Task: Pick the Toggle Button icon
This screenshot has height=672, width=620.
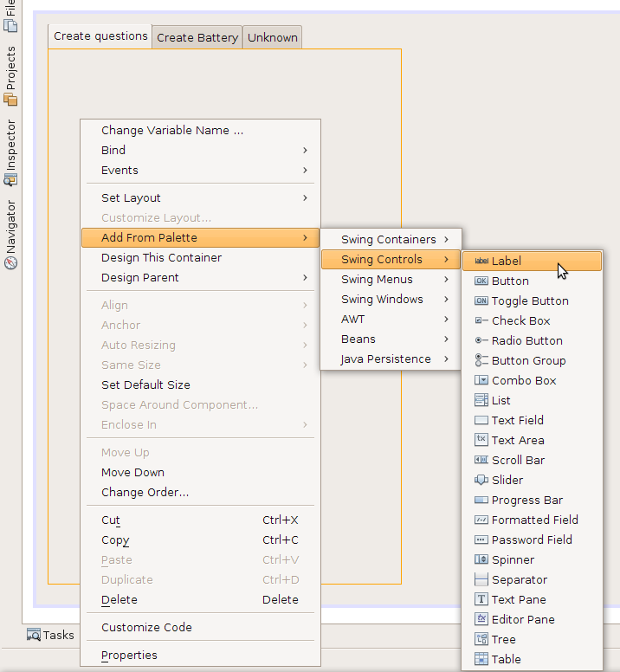Action: click(481, 300)
